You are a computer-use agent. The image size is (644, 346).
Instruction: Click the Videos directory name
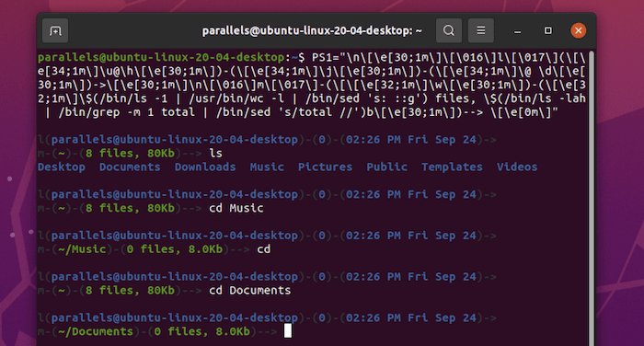click(x=517, y=167)
